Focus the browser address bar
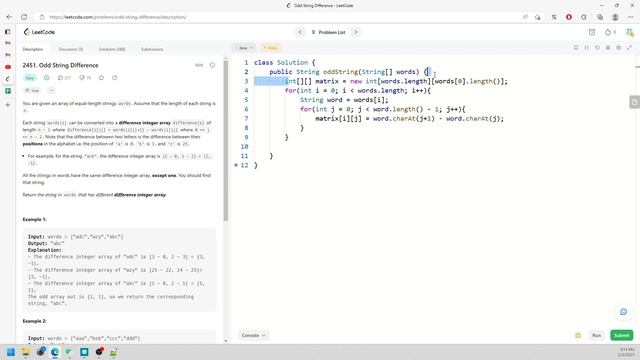The width and height of the screenshot is (640, 360). [278, 17]
